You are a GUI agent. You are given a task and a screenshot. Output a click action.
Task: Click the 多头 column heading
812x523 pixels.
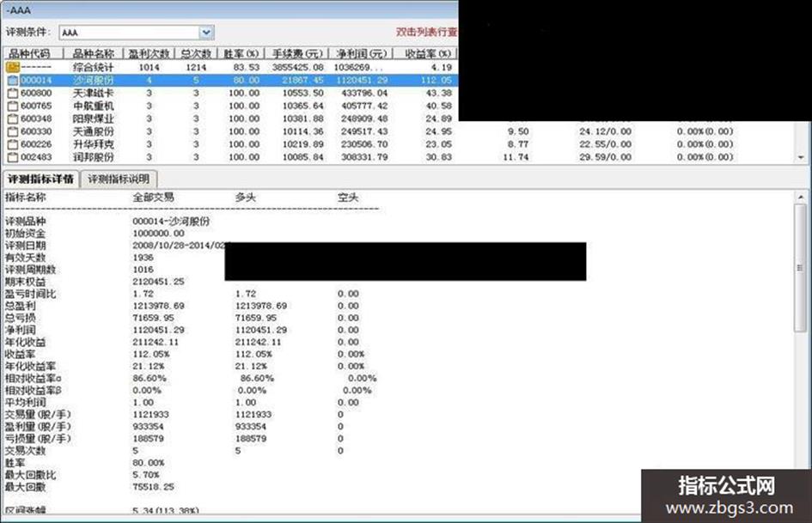(246, 198)
